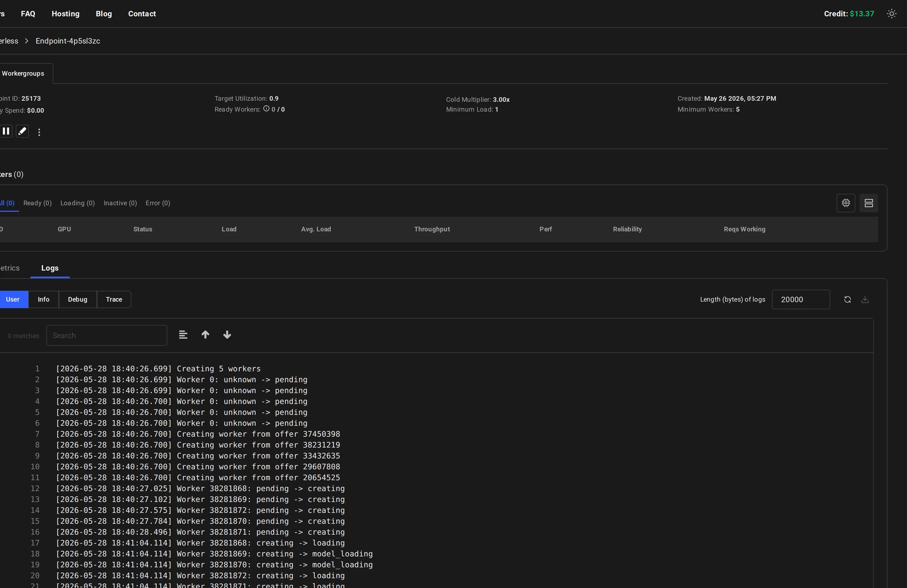
Task: Select the Debug log level
Action: click(78, 300)
